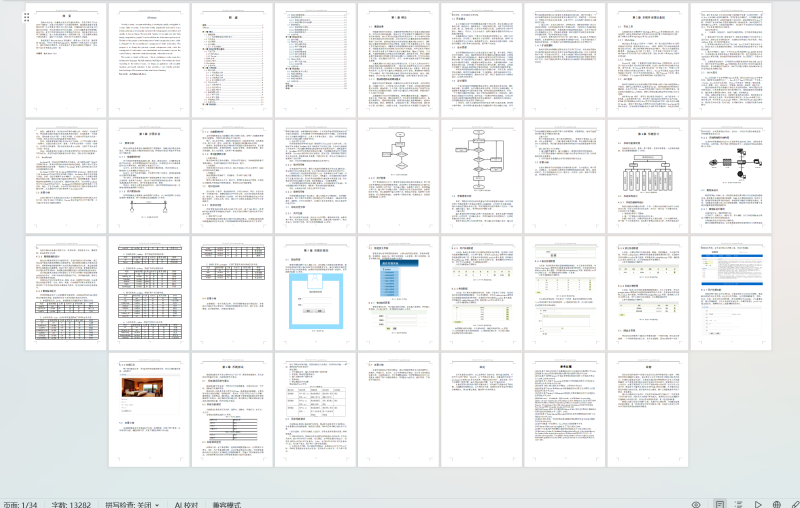The image size is (800, 508).
Task: Switch to outline view icon
Action: tap(738, 504)
